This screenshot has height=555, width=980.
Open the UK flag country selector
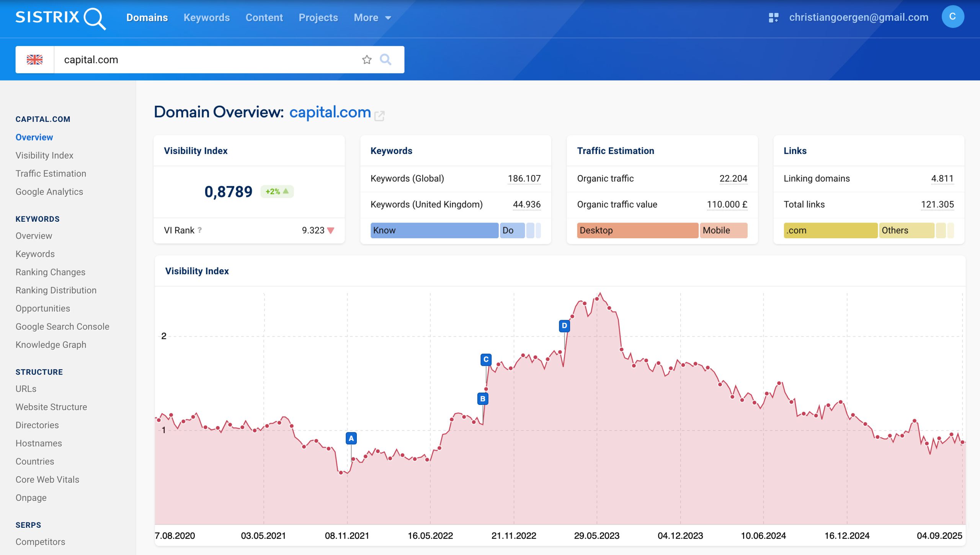pyautogui.click(x=34, y=60)
